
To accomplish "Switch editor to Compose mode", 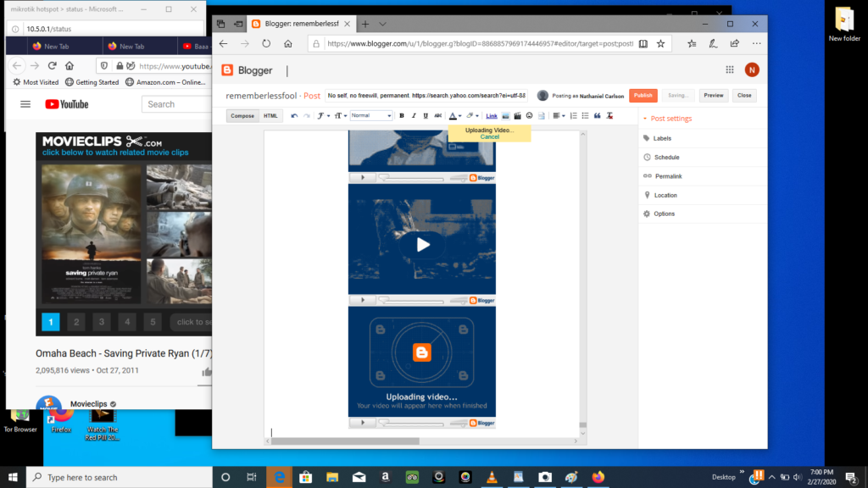I will 242,115.
